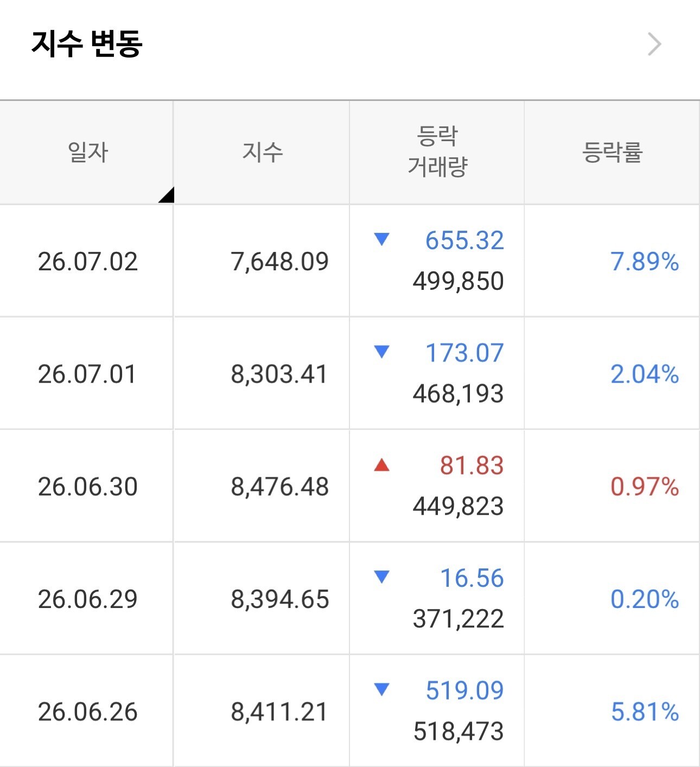Click the 0.97% change rate cell
The height and width of the screenshot is (767, 700).
click(612, 486)
